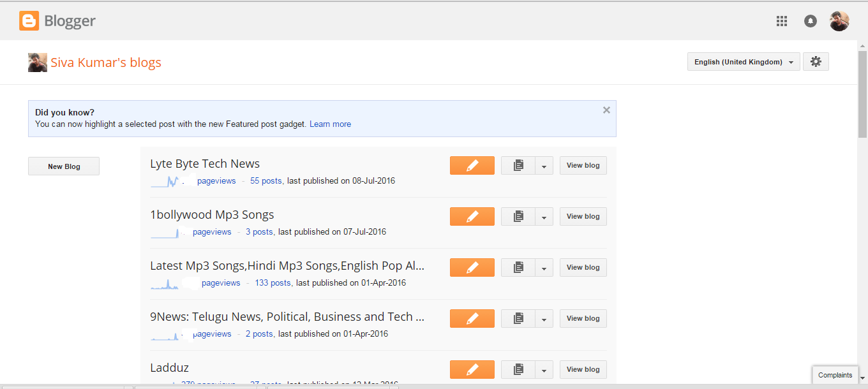Expand options arrow for Latest Mp3 Songs blog

pyautogui.click(x=544, y=268)
